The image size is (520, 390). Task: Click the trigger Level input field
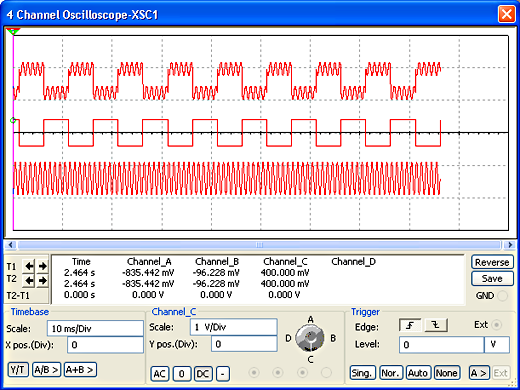441,345
